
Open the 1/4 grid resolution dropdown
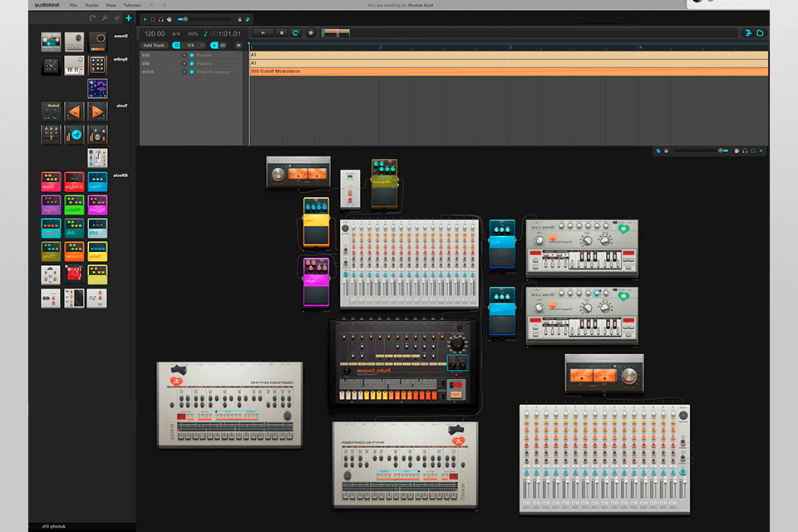pyautogui.click(x=193, y=45)
